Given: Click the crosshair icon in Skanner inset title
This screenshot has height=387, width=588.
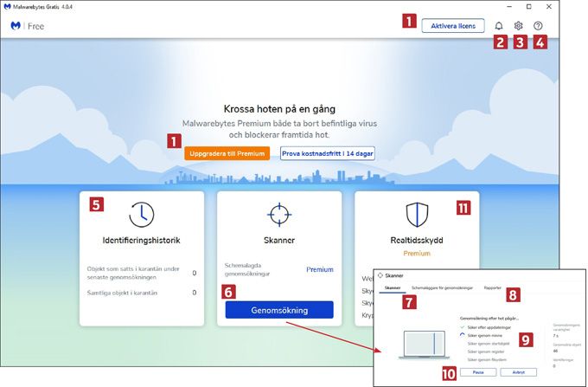Looking at the screenshot, I should click(x=380, y=275).
